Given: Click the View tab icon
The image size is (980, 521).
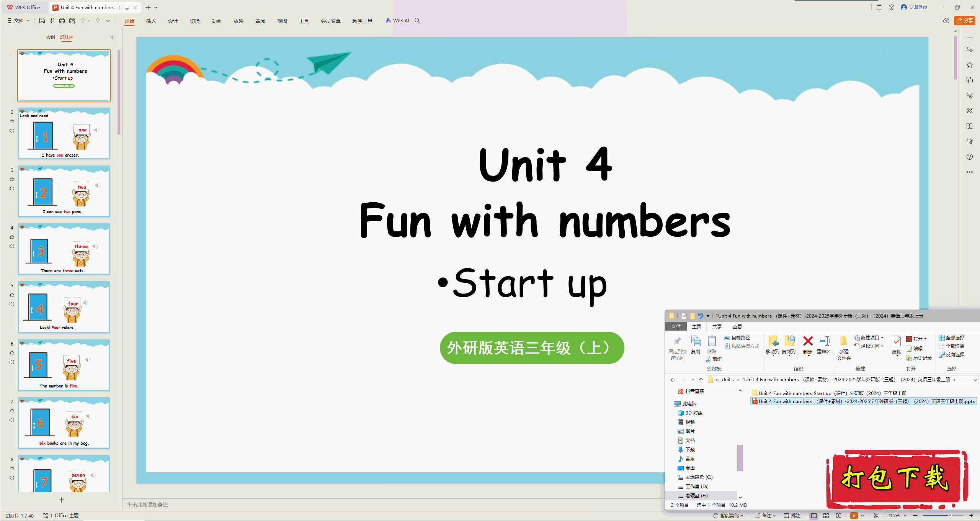Looking at the screenshot, I should 281,21.
